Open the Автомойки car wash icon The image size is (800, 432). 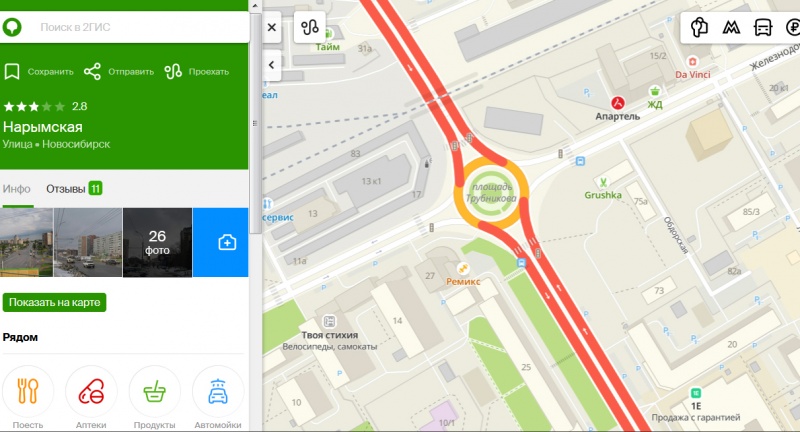coord(218,392)
